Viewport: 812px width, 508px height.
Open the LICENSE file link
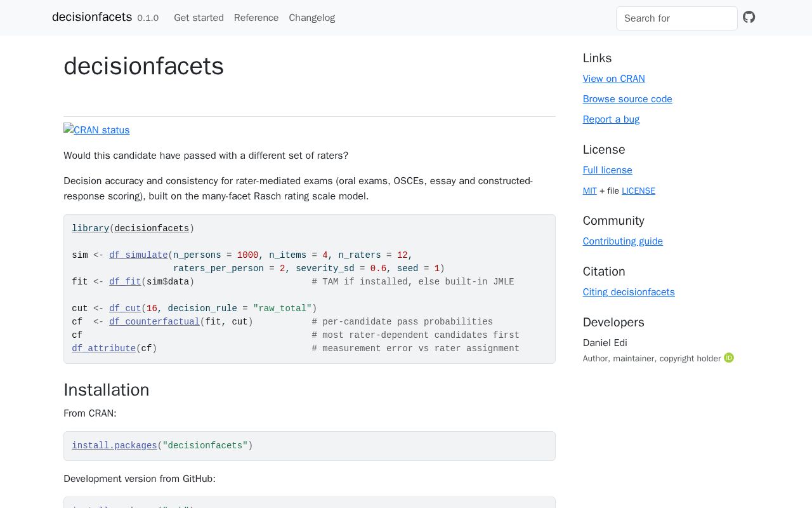pos(638,190)
